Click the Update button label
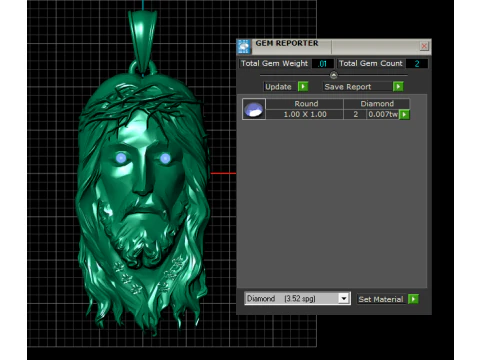480x360 pixels. tap(278, 87)
